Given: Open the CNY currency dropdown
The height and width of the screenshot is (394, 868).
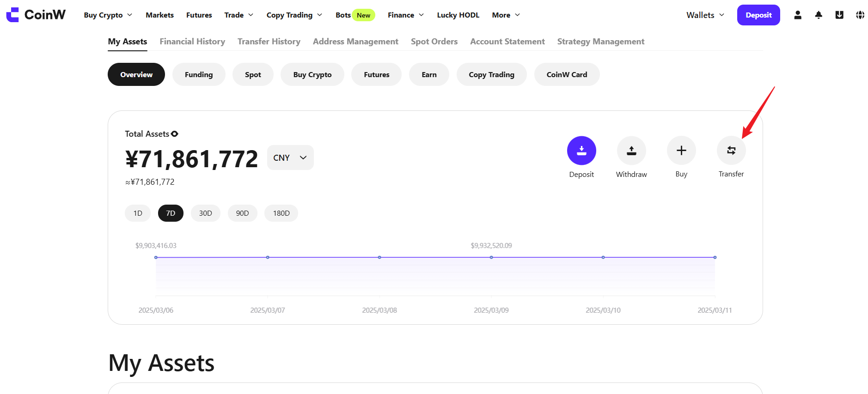Looking at the screenshot, I should [290, 158].
